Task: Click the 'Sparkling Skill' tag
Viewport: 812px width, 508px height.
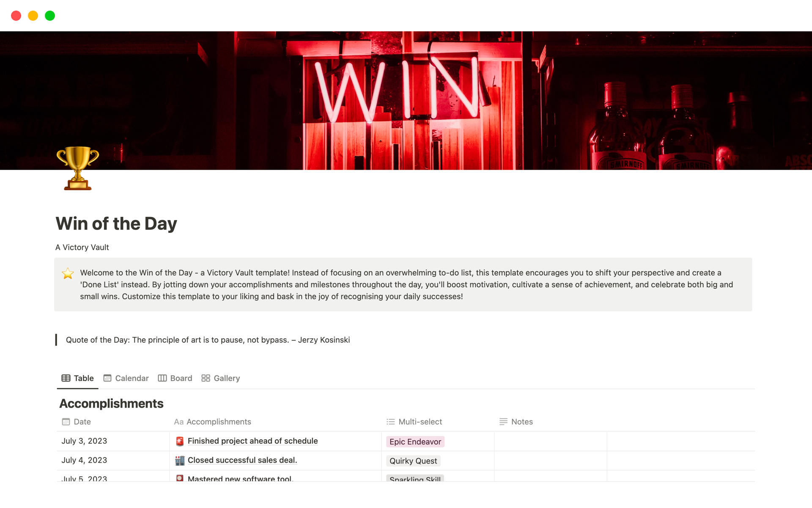Action: click(414, 479)
